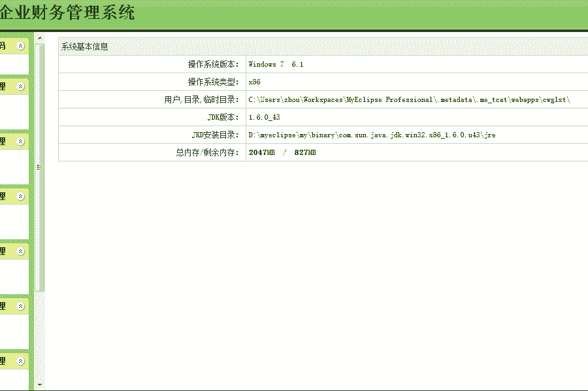The height and width of the screenshot is (391, 588).
Task: Collapse the second sidebar panel via chevron icon
Action: [x=21, y=86]
